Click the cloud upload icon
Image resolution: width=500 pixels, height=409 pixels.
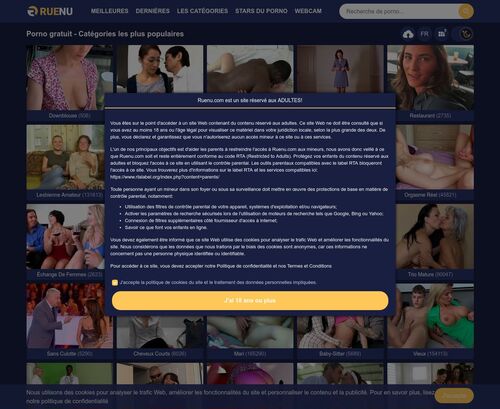click(x=408, y=34)
